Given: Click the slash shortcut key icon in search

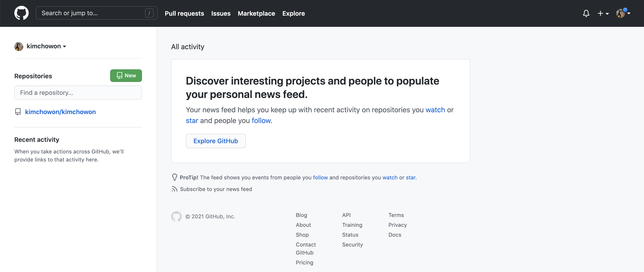Looking at the screenshot, I should tap(149, 13).
